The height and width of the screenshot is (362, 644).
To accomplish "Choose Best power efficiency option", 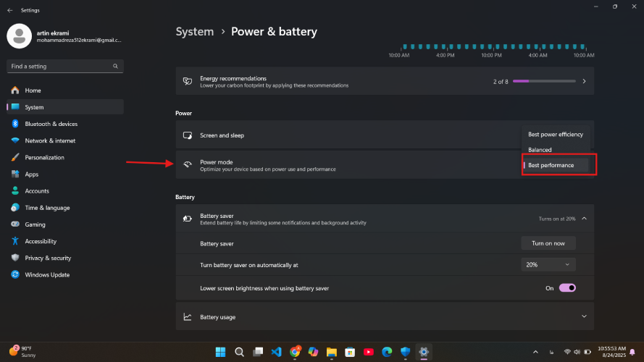I will (x=555, y=135).
